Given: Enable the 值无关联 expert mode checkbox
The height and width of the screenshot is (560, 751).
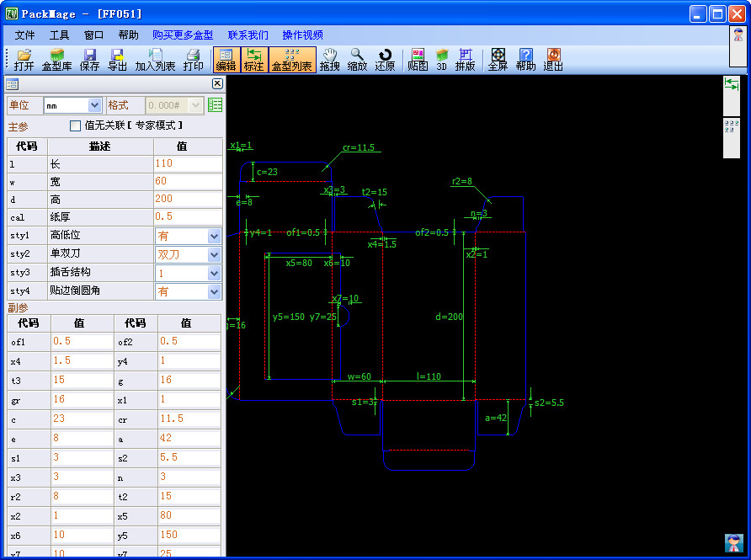Looking at the screenshot, I should point(76,125).
